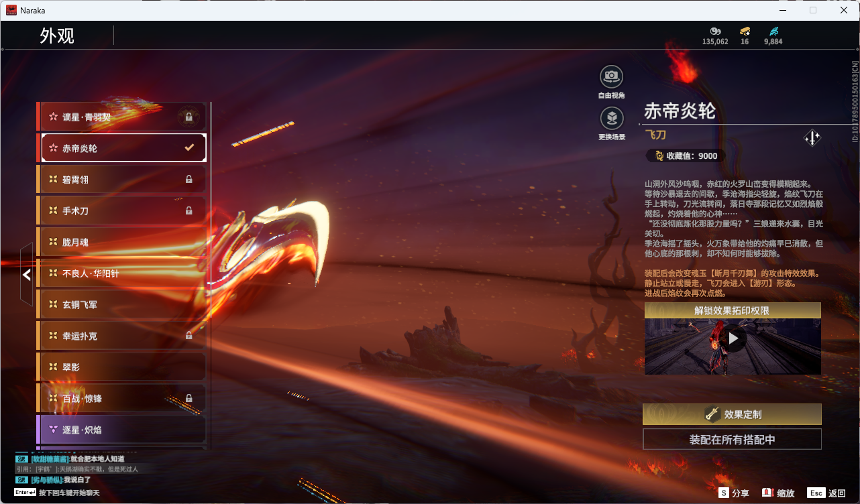
Task: Select the 谪星·青羽契 skin
Action: (x=121, y=117)
